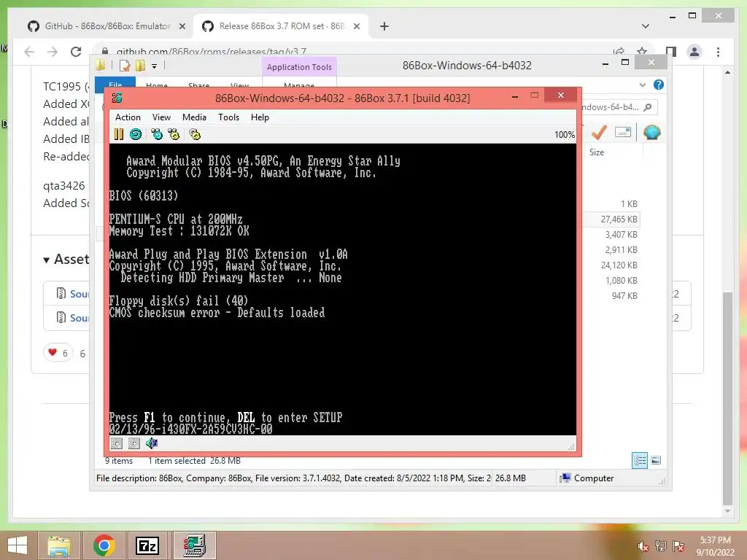Screen dimensions: 747x560
Task: Click the blue shell icon in Explorer ribbon
Action: pos(651,133)
